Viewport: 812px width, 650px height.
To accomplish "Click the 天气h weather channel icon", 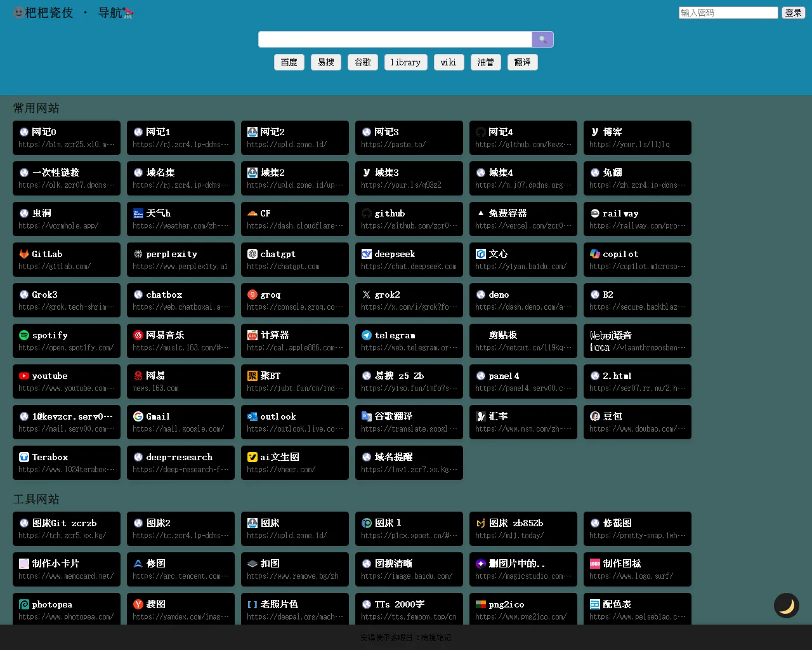I will click(x=138, y=213).
